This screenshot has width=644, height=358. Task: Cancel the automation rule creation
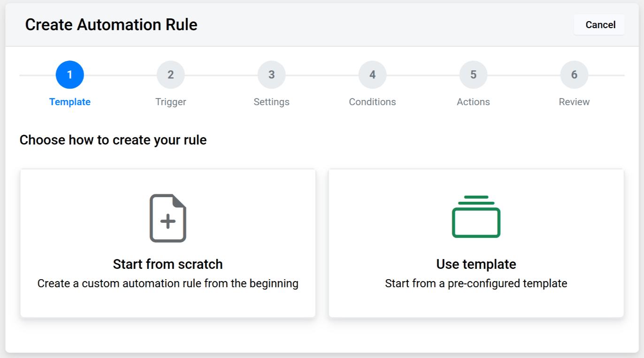(600, 25)
